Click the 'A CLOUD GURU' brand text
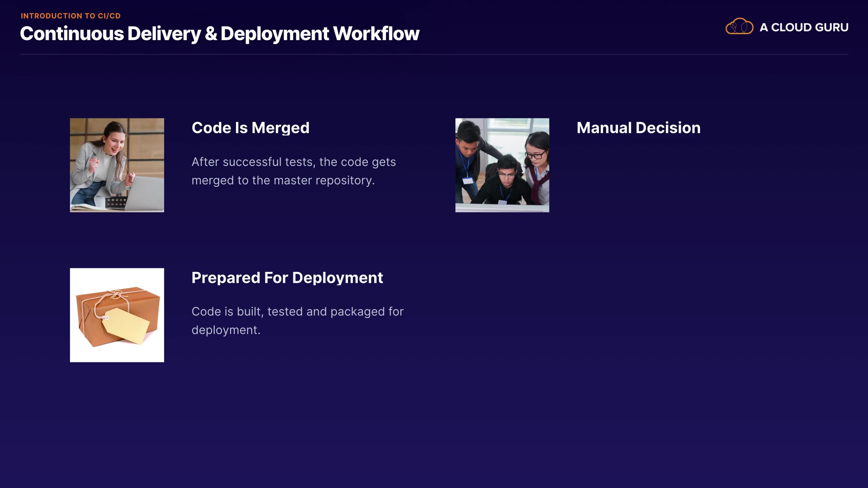The image size is (868, 488). [804, 28]
